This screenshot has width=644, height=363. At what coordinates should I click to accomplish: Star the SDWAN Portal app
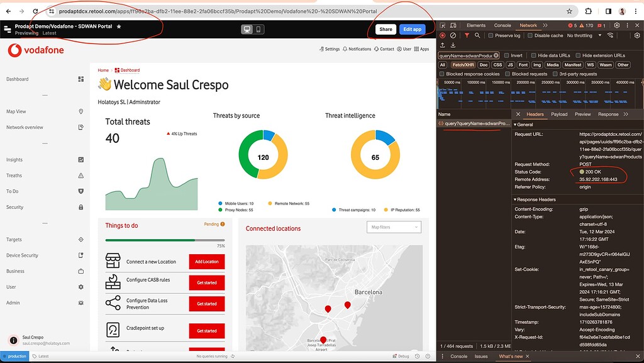click(x=119, y=26)
